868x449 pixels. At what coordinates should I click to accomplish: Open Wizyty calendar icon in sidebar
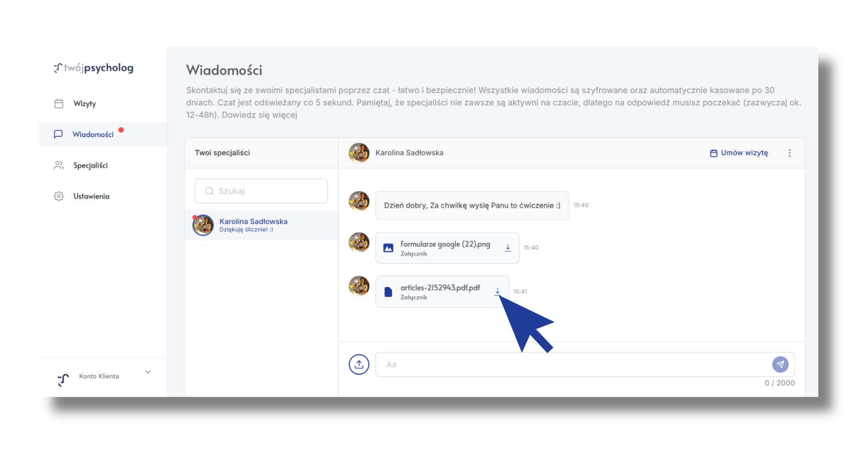pos(59,103)
